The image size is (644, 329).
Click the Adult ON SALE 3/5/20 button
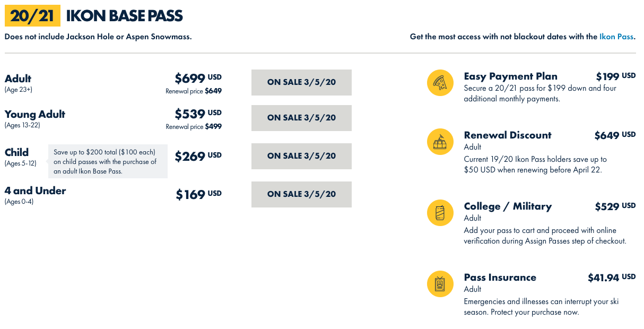click(x=301, y=82)
